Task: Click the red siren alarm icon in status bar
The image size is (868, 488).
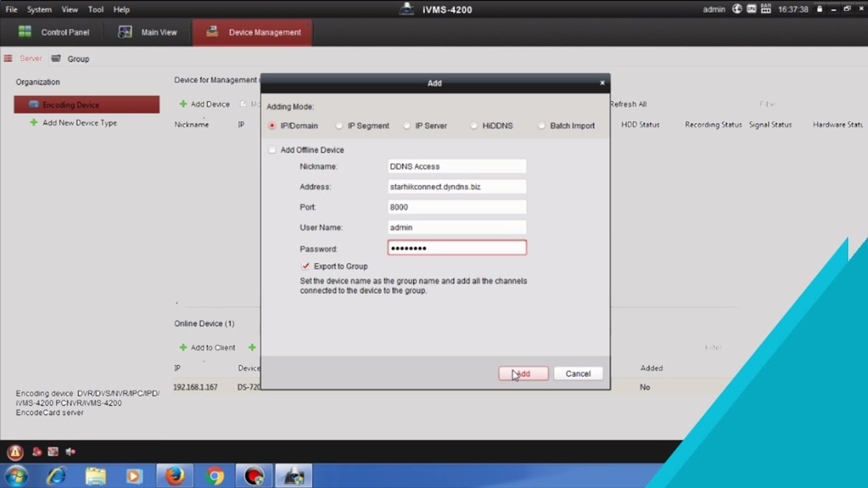Action: coord(37,452)
